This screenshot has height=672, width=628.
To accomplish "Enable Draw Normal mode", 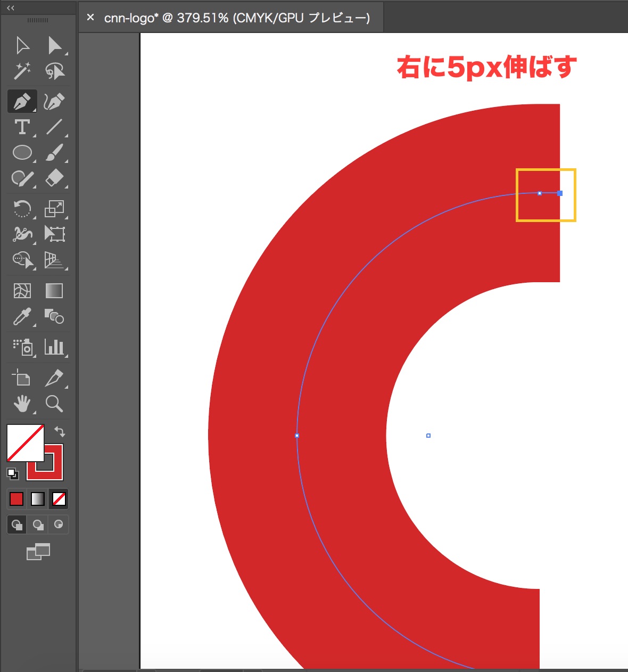I will 17,525.
